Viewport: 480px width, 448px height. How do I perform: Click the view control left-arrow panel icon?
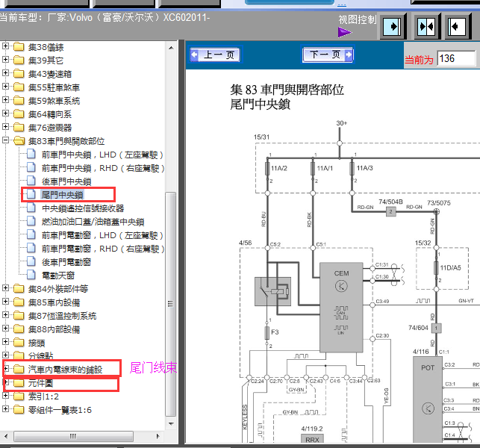458,27
